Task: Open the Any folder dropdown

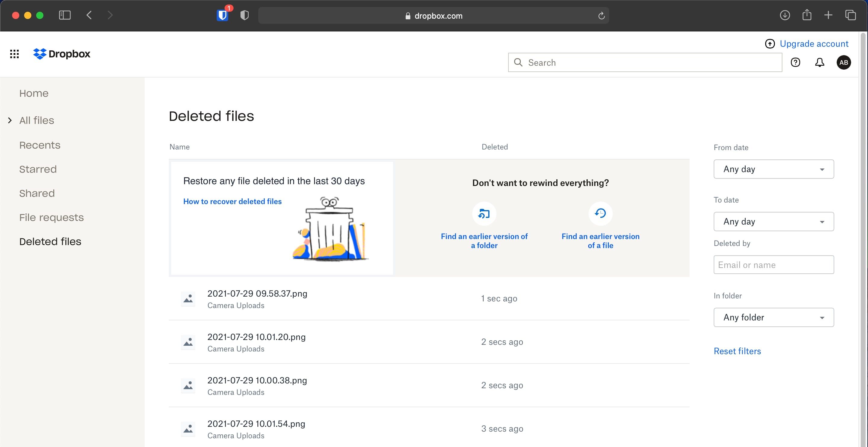Action: (773, 317)
